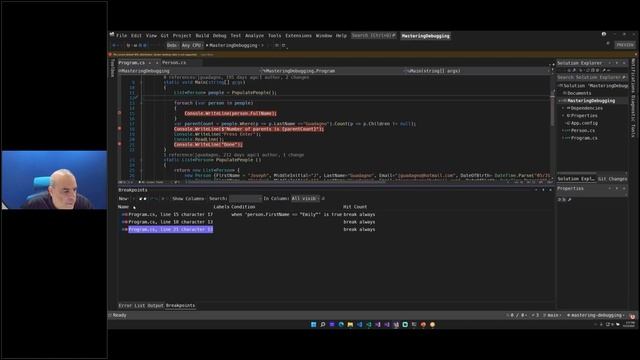Sort breakpoints by the Name column
This screenshot has height=360, width=640.
coord(123,207)
